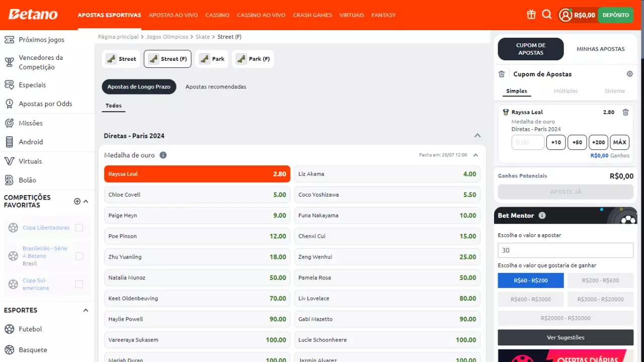Add +10 to the stake

pos(556,142)
